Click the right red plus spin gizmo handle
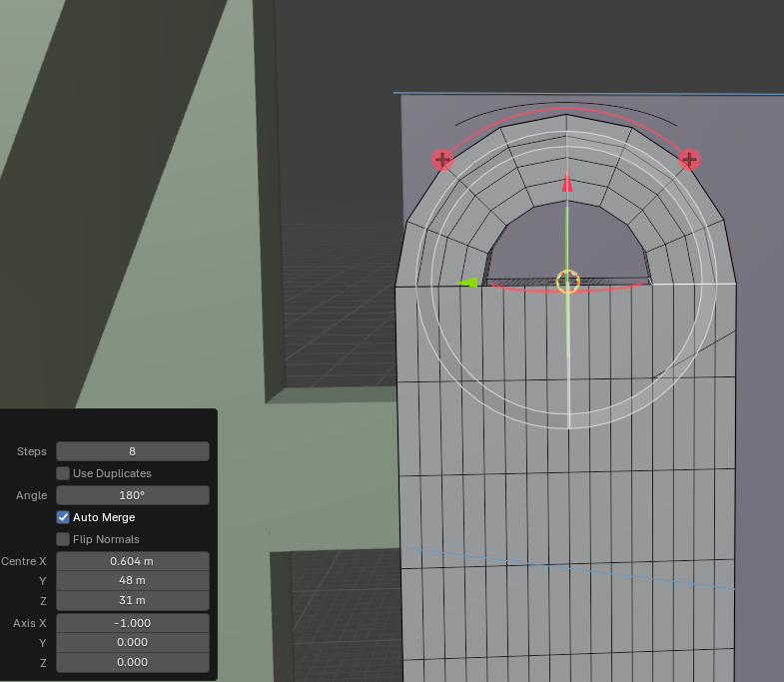The image size is (784, 682). 689,160
